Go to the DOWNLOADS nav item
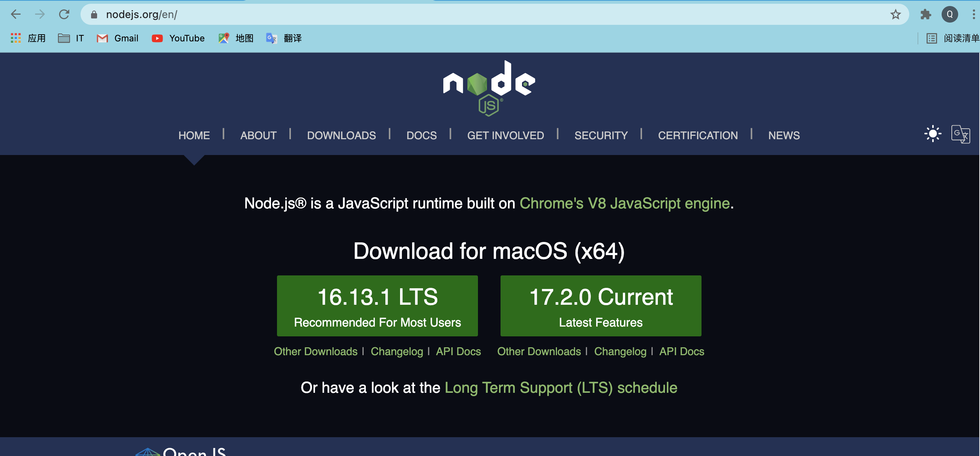 pos(341,135)
